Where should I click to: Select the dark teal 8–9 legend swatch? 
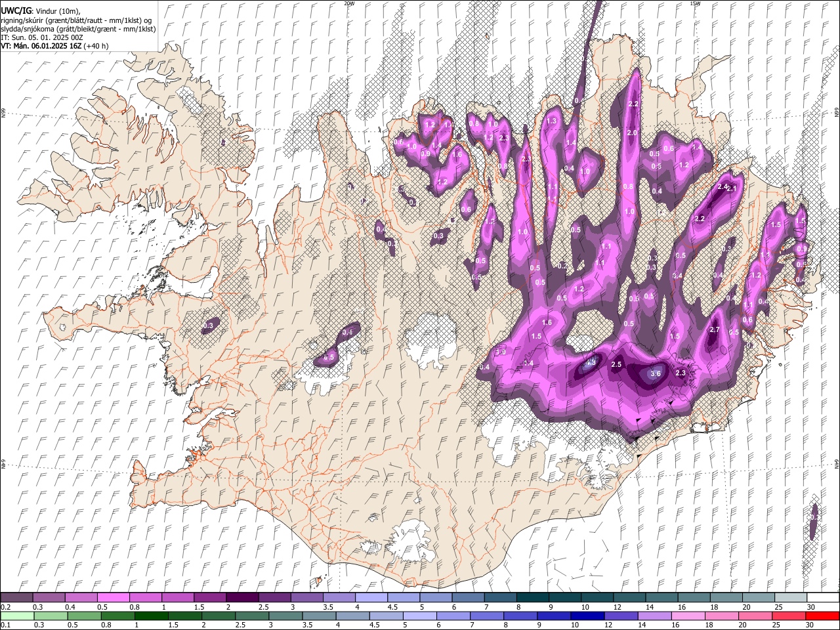pyautogui.click(x=532, y=598)
